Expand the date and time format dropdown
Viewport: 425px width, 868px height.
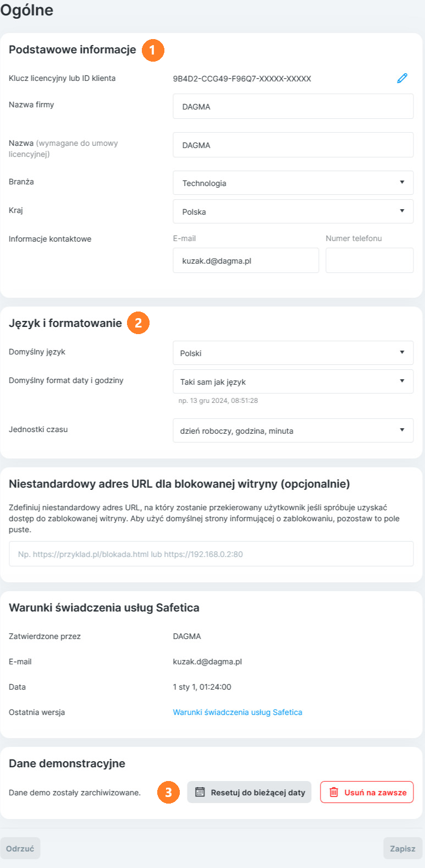(293, 381)
